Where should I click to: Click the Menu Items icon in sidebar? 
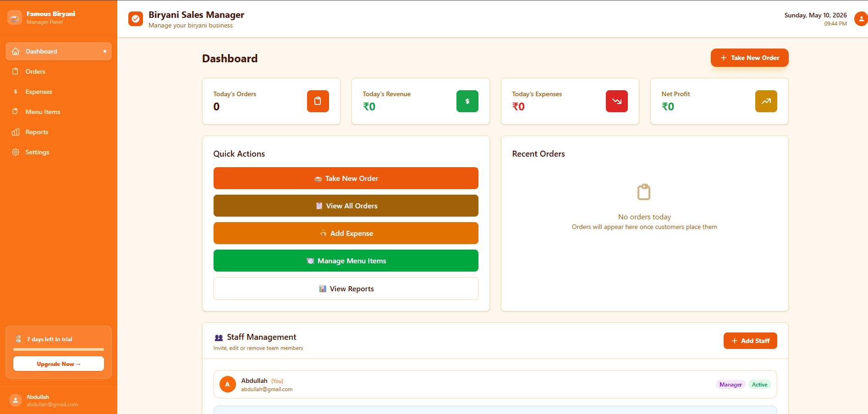click(16, 112)
